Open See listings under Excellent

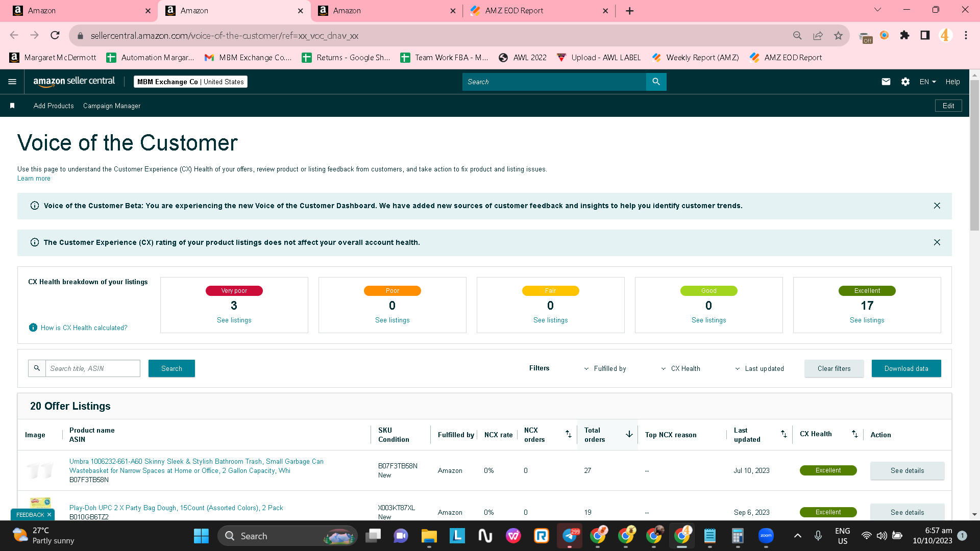[867, 320]
